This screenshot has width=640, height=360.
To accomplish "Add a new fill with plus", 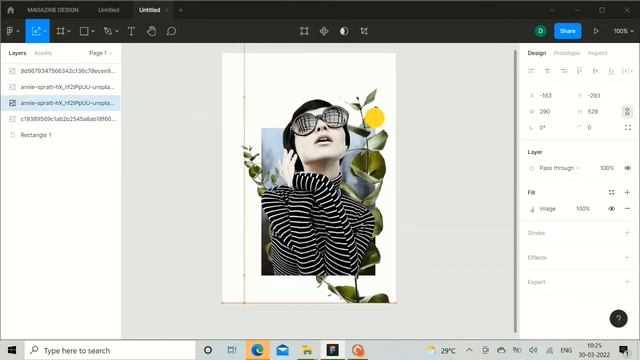I will click(627, 192).
